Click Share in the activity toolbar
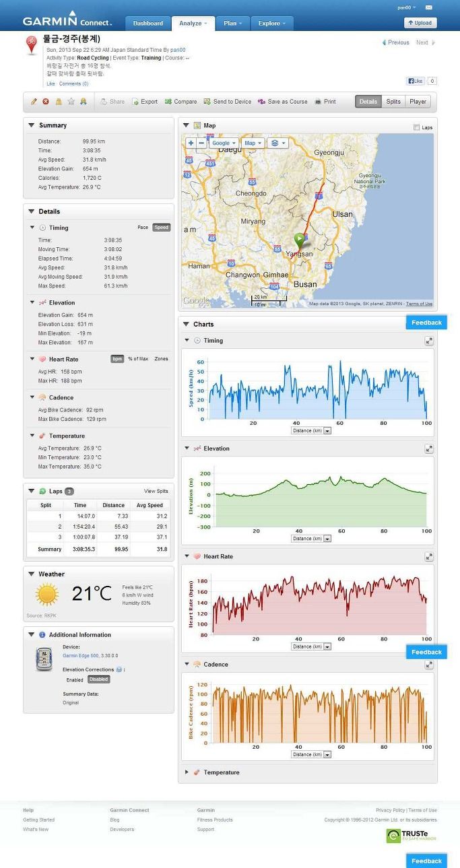Image resolution: width=460 pixels, height=868 pixels. [x=112, y=102]
